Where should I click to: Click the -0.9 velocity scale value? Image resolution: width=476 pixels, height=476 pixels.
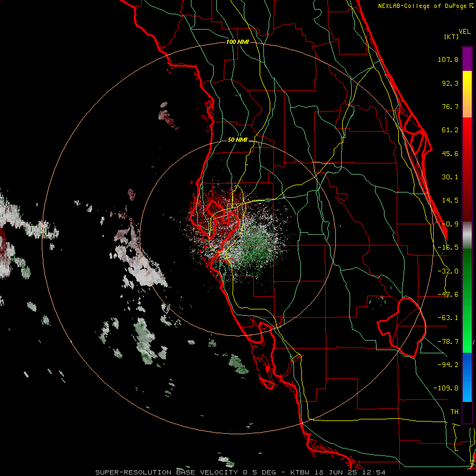(450, 224)
